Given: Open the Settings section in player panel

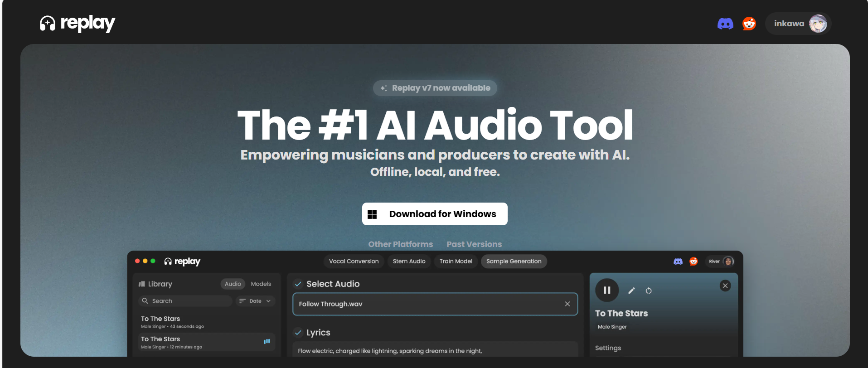Looking at the screenshot, I should click(608, 348).
